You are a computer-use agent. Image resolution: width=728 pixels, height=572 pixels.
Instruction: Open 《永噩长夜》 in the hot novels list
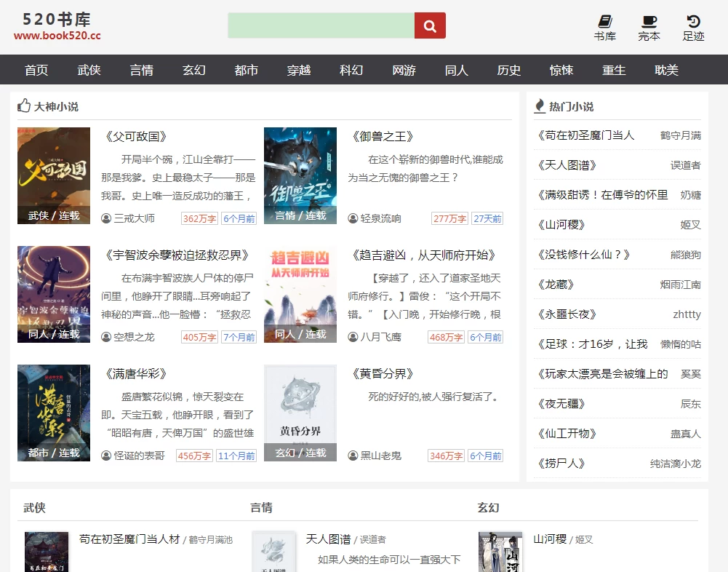point(567,314)
